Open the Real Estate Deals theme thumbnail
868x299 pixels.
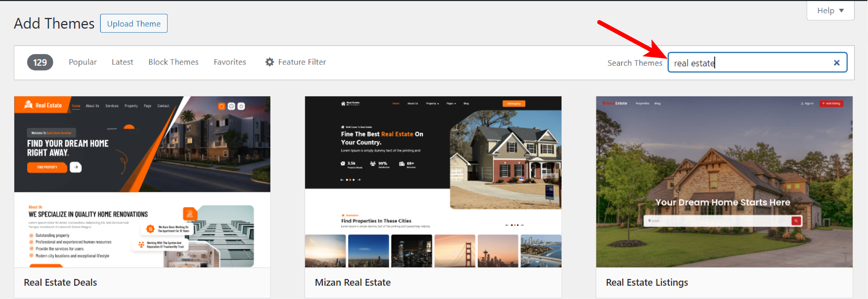tap(142, 182)
